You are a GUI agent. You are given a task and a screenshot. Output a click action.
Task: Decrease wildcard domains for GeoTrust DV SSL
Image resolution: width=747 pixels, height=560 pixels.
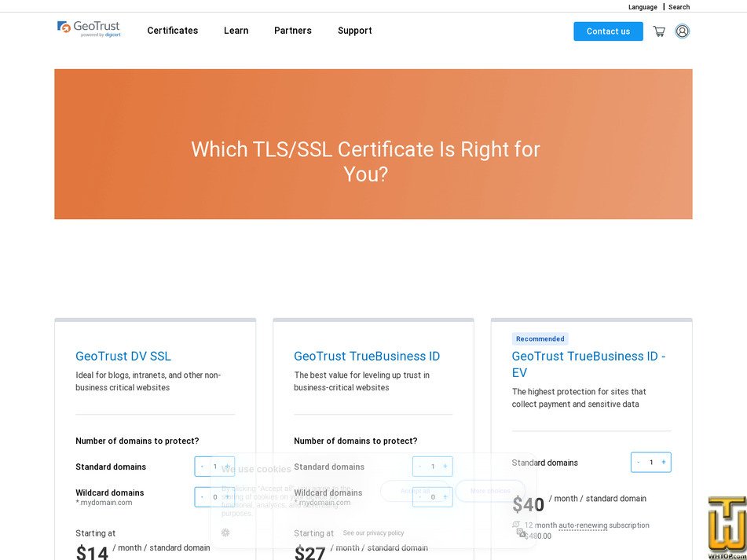click(x=201, y=496)
